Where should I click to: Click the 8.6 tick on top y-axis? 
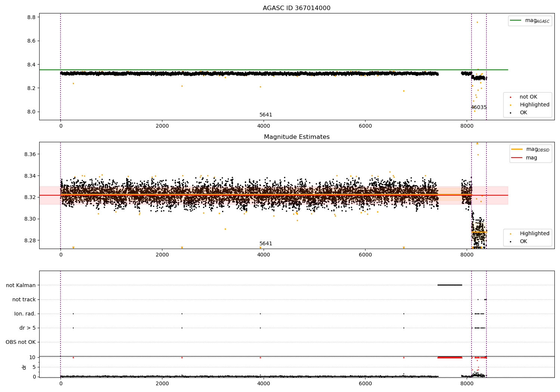click(31, 41)
